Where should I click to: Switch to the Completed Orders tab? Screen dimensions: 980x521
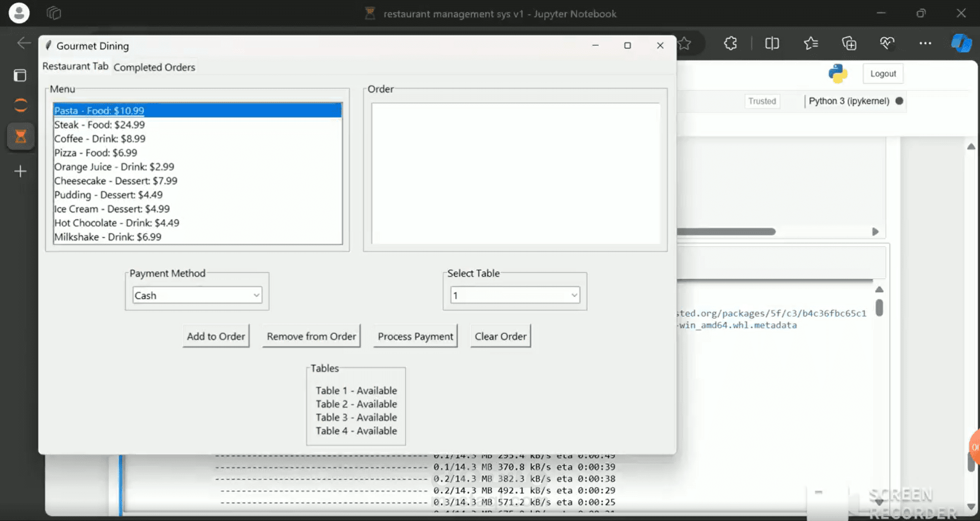click(154, 67)
